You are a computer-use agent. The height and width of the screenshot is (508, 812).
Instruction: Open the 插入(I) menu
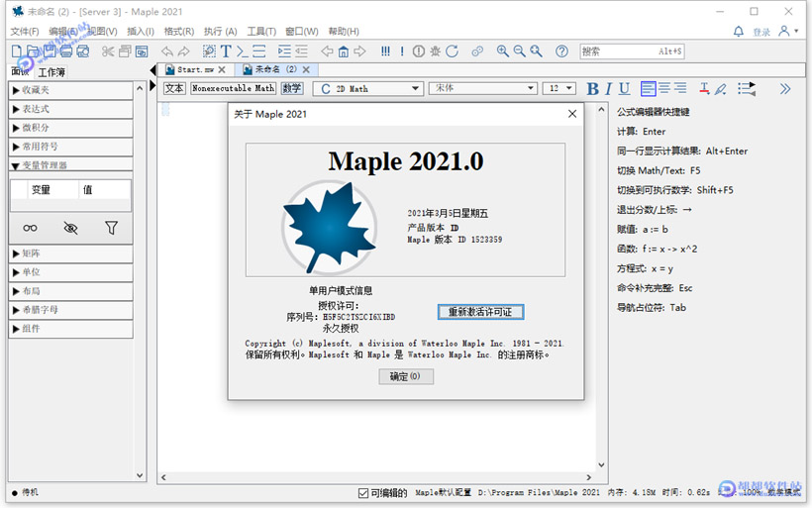pyautogui.click(x=141, y=32)
